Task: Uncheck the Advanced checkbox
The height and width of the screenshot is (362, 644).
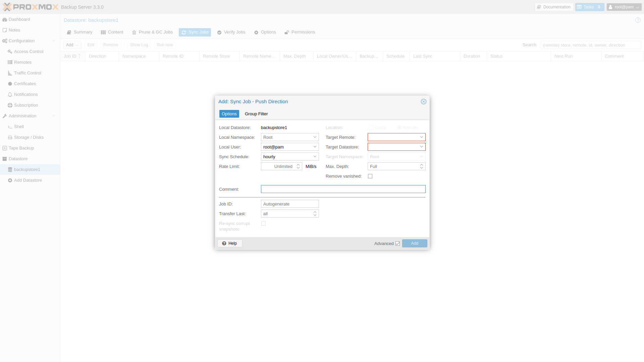Action: pos(397,244)
